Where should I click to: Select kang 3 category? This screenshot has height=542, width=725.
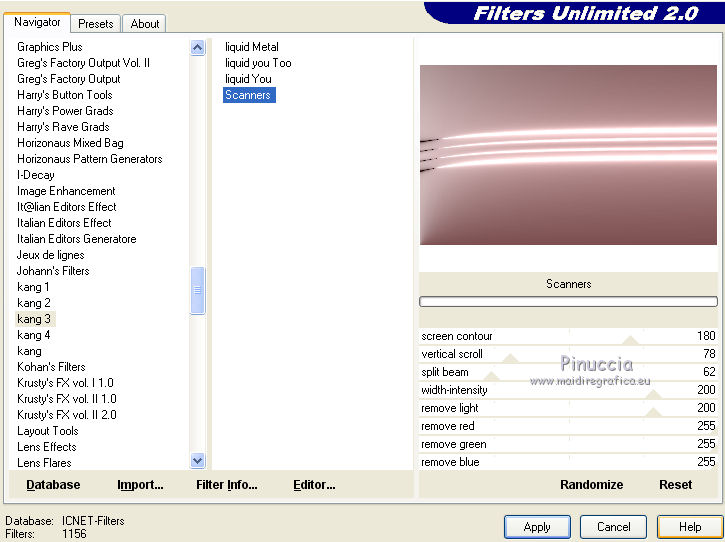coord(34,319)
